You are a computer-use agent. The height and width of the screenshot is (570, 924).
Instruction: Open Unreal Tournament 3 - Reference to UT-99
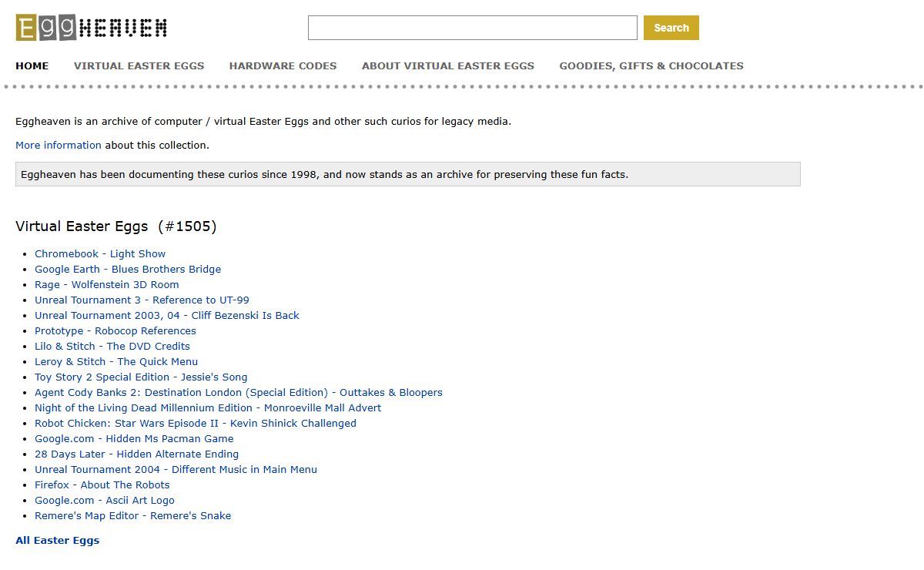[142, 300]
